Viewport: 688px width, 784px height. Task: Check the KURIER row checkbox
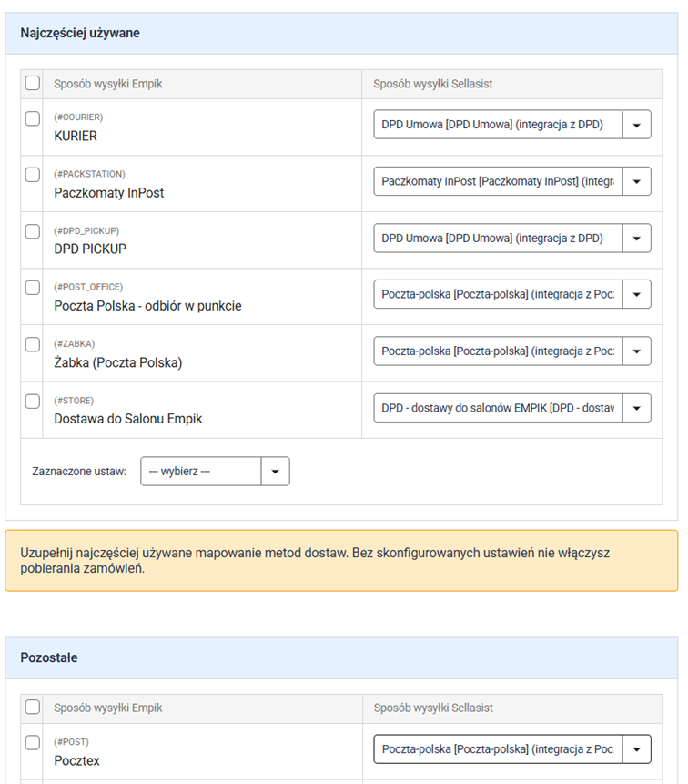click(33, 118)
